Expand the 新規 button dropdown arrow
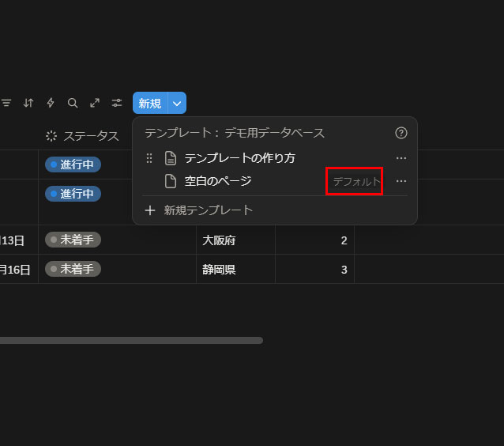Screen dimensions: 504x446 177,103
